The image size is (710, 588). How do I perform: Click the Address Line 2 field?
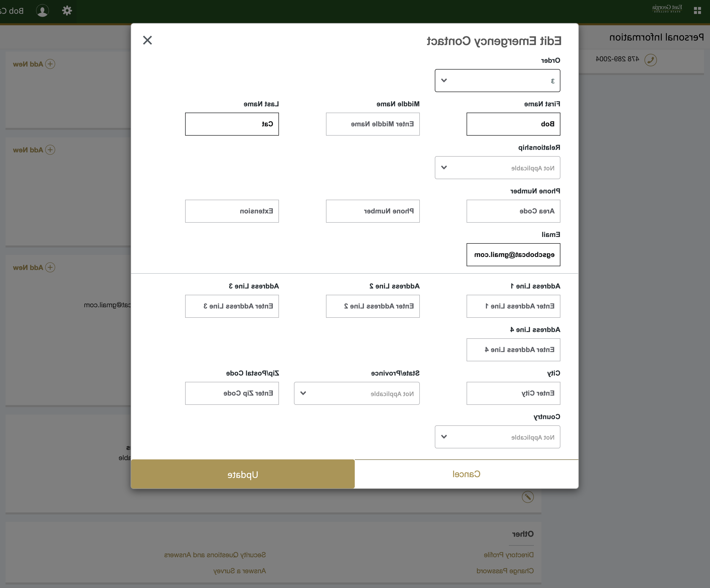[x=373, y=306]
